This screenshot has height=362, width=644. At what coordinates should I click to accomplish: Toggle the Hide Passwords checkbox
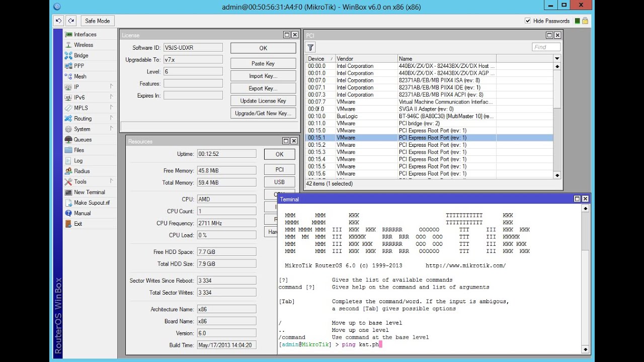pos(528,21)
